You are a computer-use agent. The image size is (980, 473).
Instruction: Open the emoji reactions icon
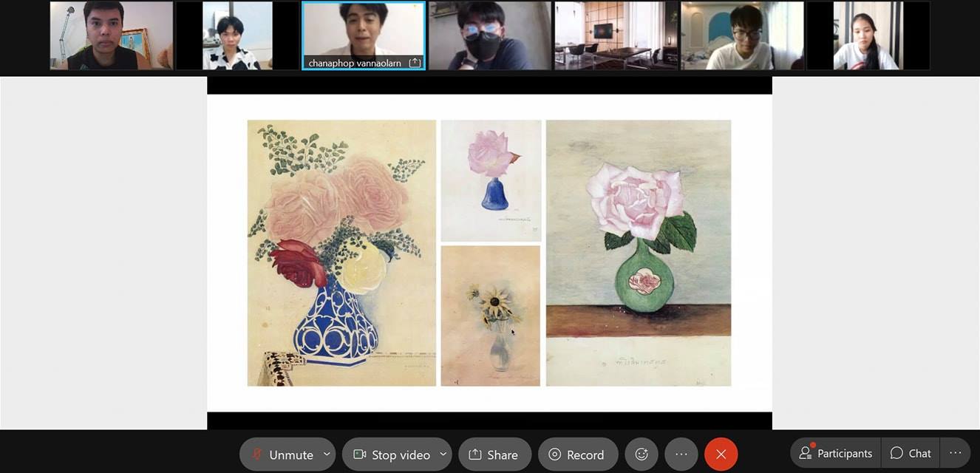[642, 455]
